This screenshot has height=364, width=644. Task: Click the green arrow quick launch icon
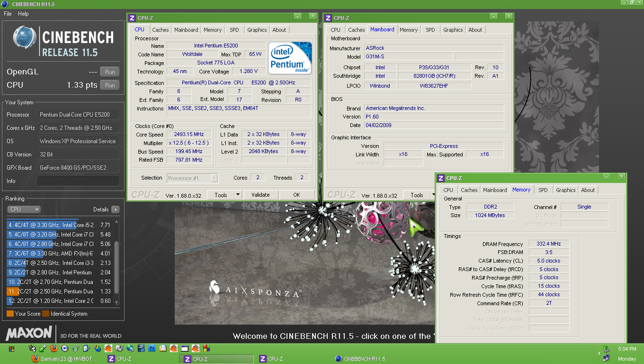(43, 348)
